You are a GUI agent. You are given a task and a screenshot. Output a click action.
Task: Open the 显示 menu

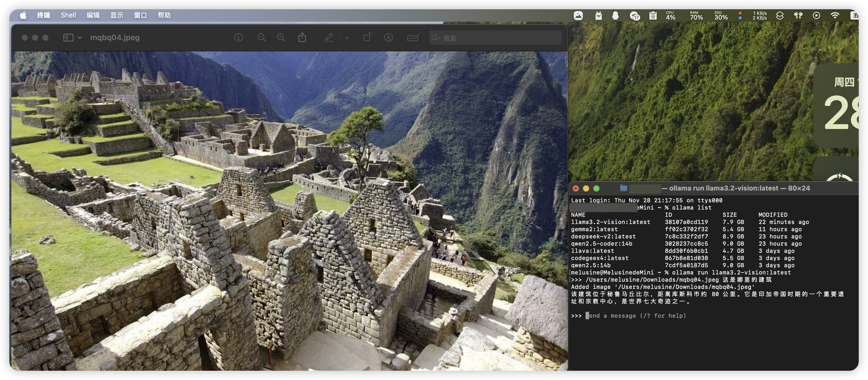coord(117,15)
